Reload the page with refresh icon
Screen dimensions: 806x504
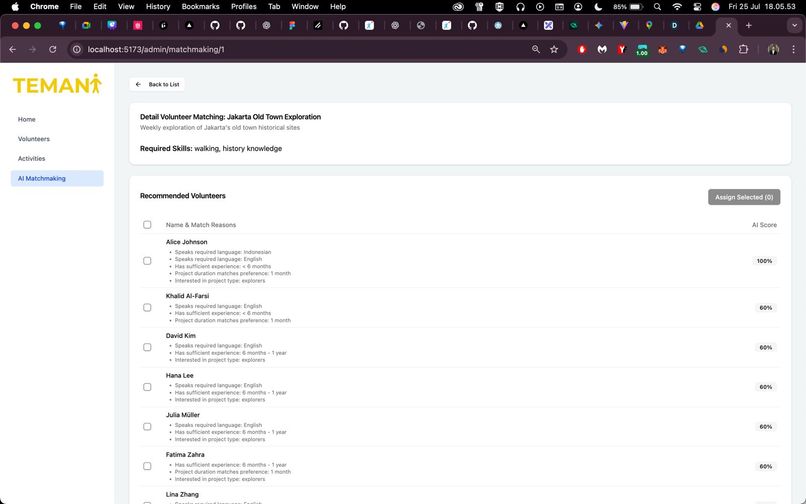[x=52, y=49]
